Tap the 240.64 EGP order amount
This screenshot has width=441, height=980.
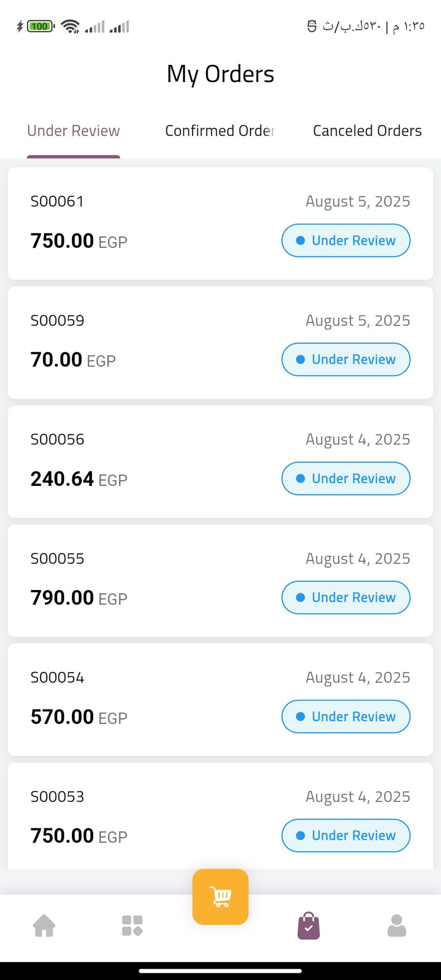[79, 479]
